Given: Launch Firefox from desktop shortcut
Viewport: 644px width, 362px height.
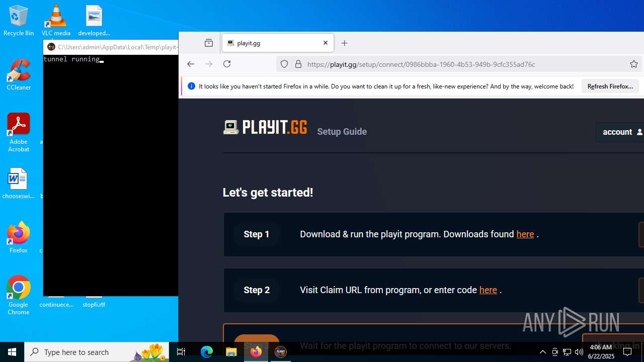Looking at the screenshot, I should coord(19,237).
